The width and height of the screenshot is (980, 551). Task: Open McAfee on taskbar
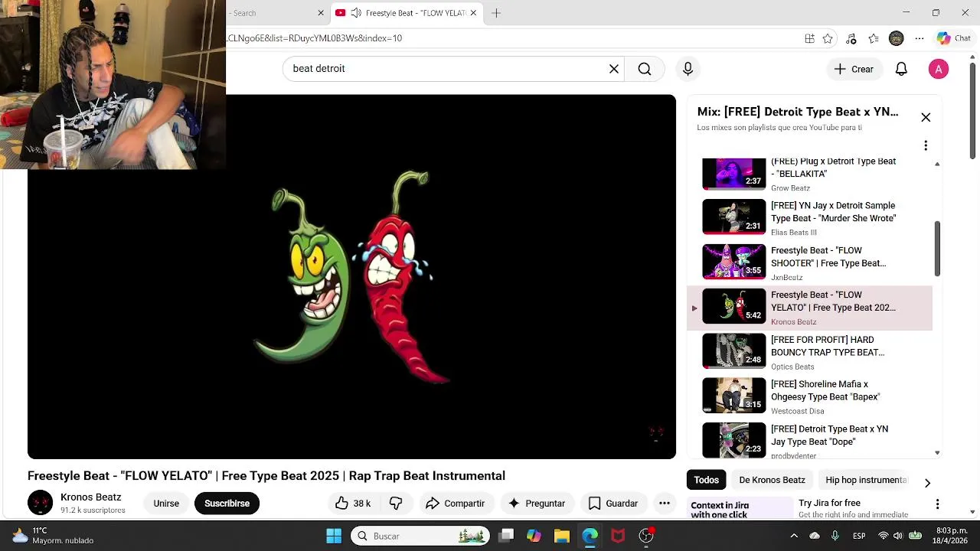coord(618,536)
